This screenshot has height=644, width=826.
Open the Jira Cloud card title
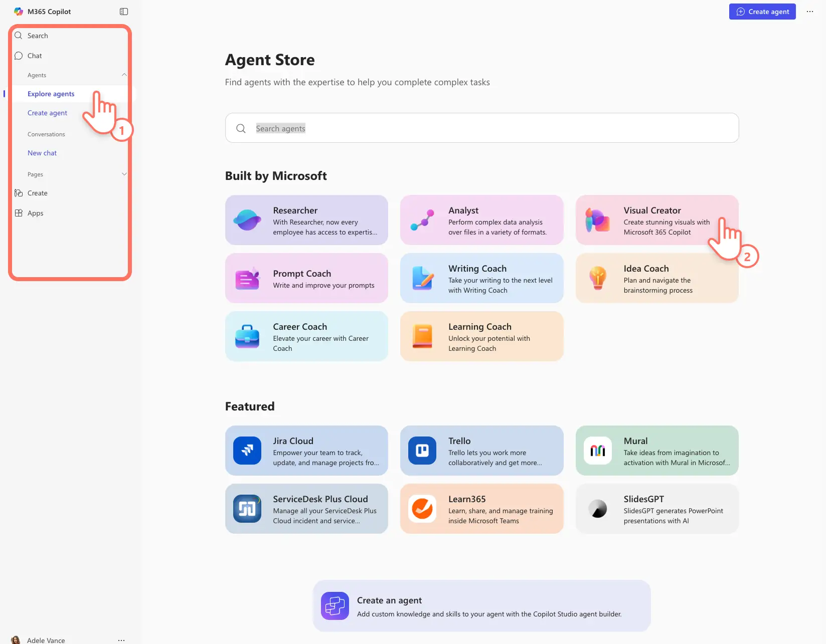coord(293,441)
